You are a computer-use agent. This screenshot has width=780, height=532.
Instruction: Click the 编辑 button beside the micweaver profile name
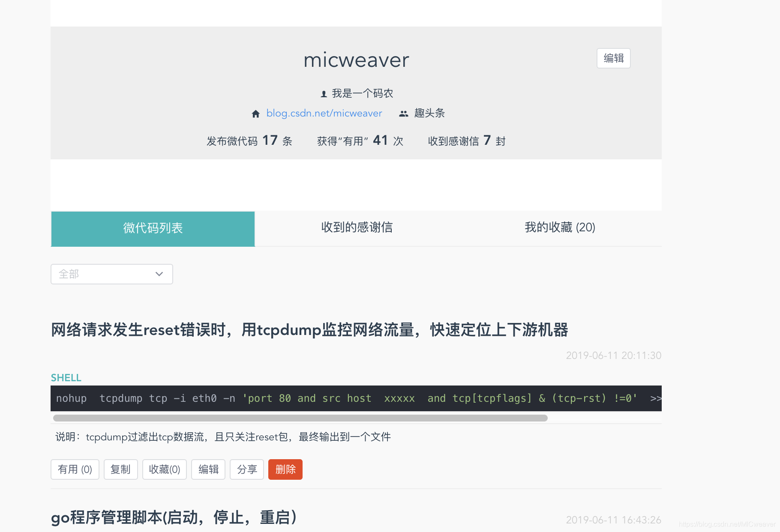(x=613, y=58)
